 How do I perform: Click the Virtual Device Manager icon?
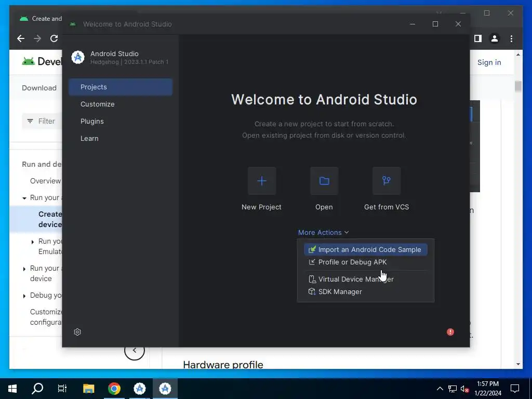[312, 279]
